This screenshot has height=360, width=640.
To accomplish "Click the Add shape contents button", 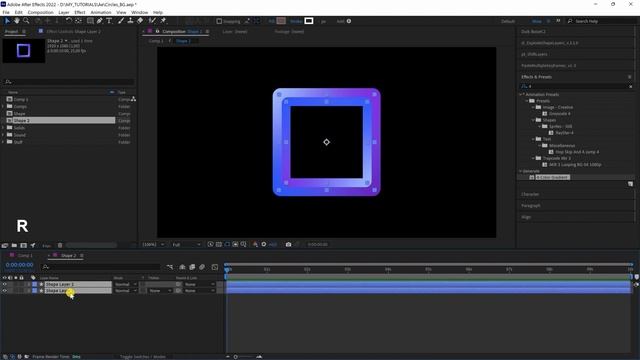I will click(x=349, y=21).
